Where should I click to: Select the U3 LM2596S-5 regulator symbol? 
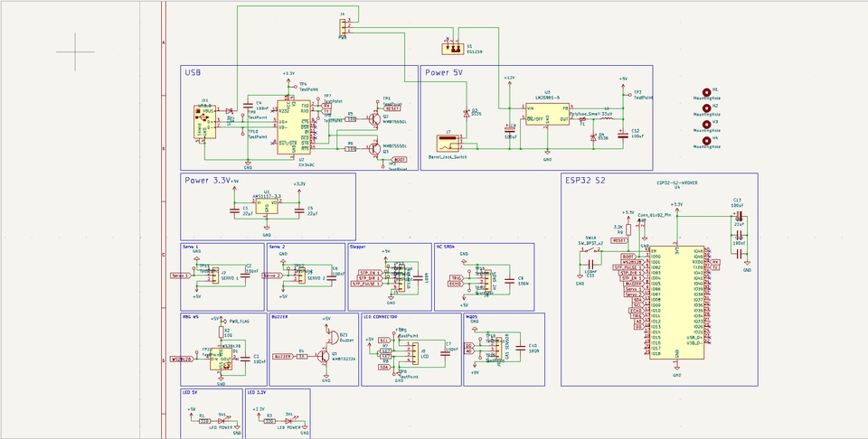[547, 115]
